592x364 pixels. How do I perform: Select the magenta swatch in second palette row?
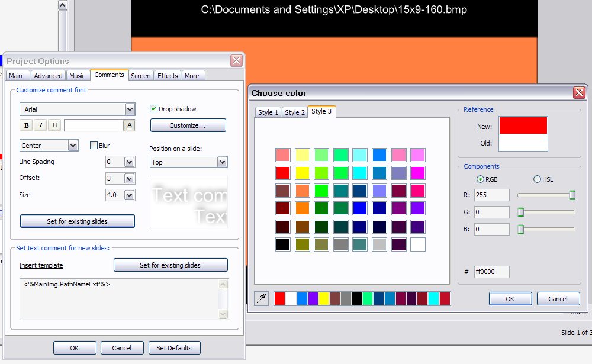coord(418,173)
